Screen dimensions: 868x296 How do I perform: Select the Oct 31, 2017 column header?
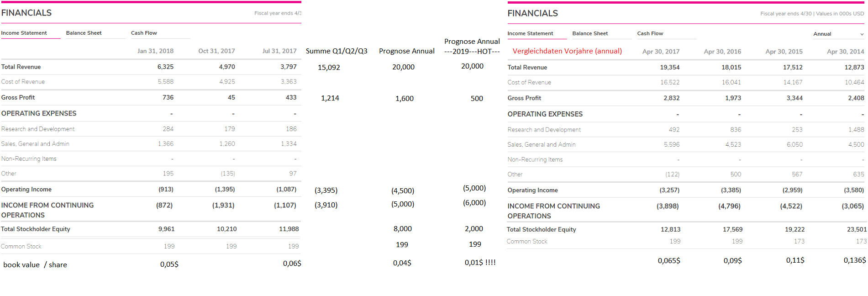(216, 51)
